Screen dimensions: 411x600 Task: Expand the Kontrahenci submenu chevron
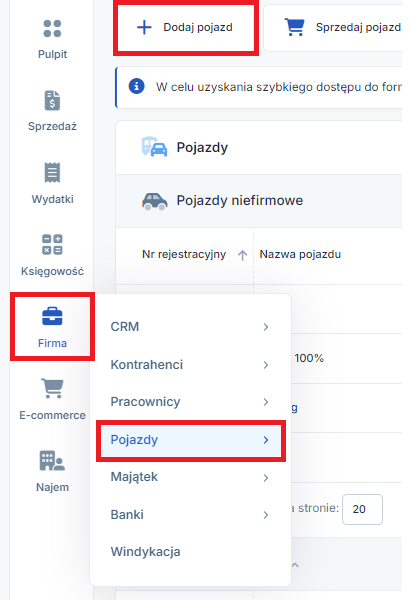click(x=266, y=365)
